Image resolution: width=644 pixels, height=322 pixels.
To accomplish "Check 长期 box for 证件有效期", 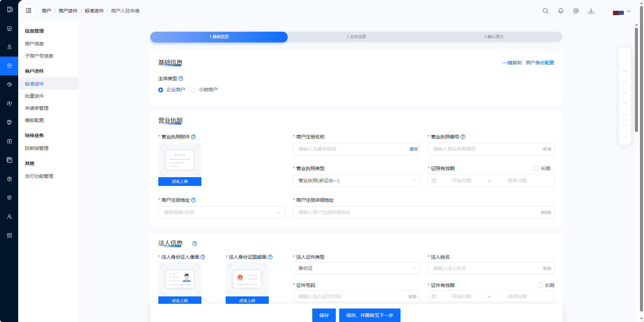I will click(541, 285).
